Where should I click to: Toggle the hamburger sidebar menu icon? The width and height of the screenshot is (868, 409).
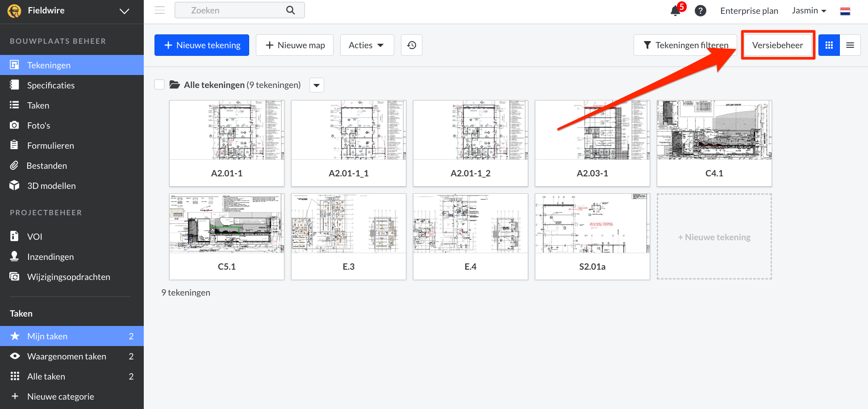(x=160, y=10)
